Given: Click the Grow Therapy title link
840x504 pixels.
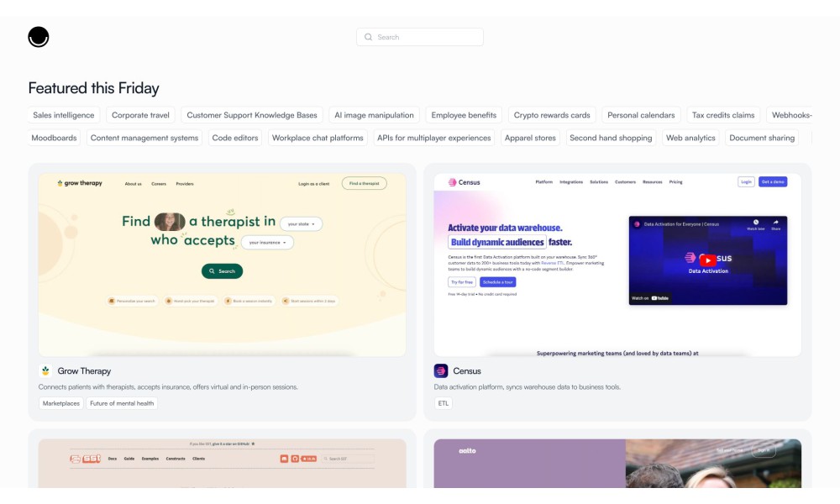Looking at the screenshot, I should [x=84, y=370].
